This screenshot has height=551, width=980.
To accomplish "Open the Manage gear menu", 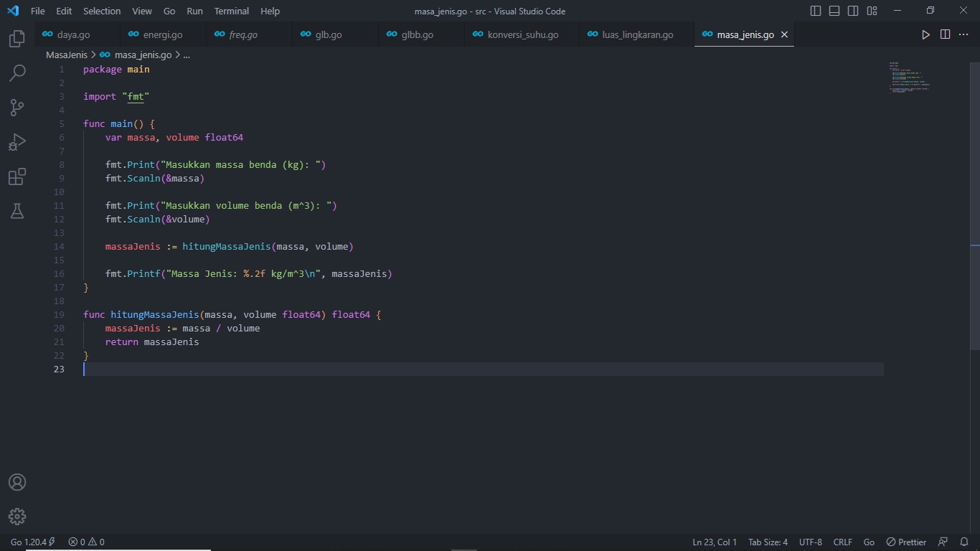I will 17,517.
